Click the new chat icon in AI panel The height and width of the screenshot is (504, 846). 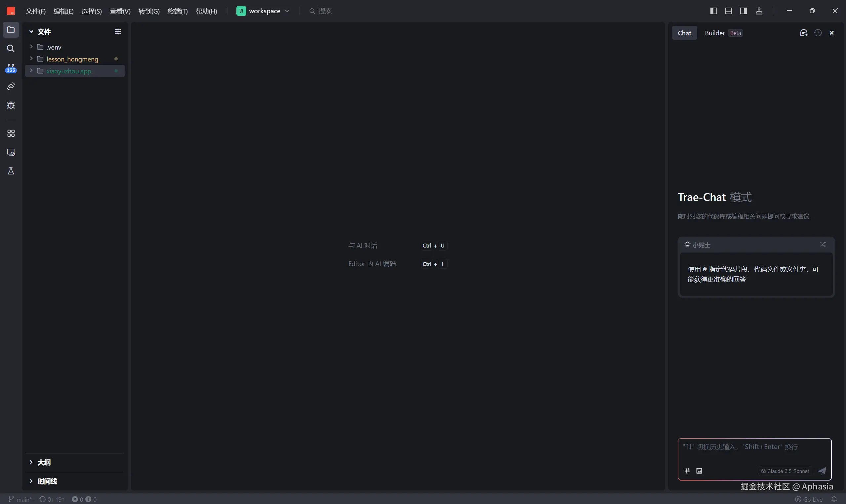804,33
